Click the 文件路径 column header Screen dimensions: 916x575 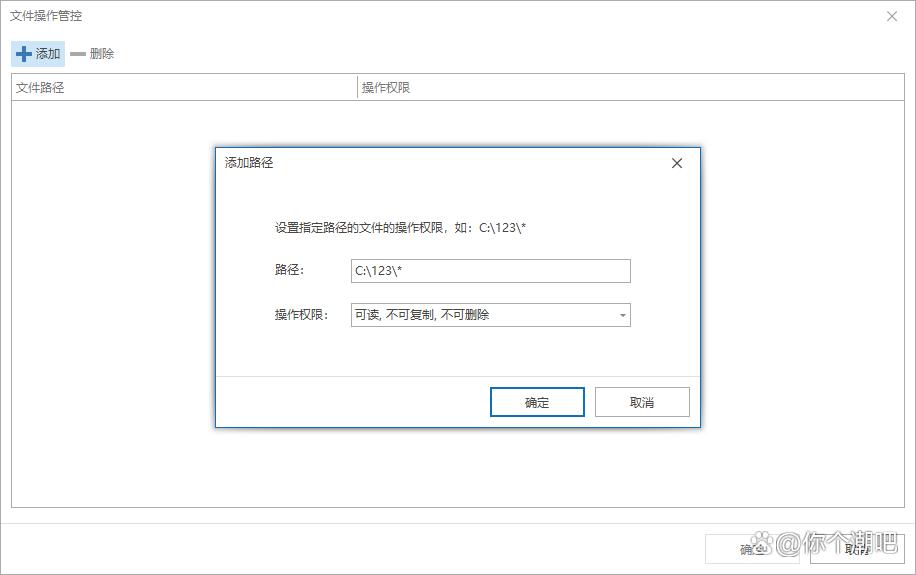coord(184,88)
